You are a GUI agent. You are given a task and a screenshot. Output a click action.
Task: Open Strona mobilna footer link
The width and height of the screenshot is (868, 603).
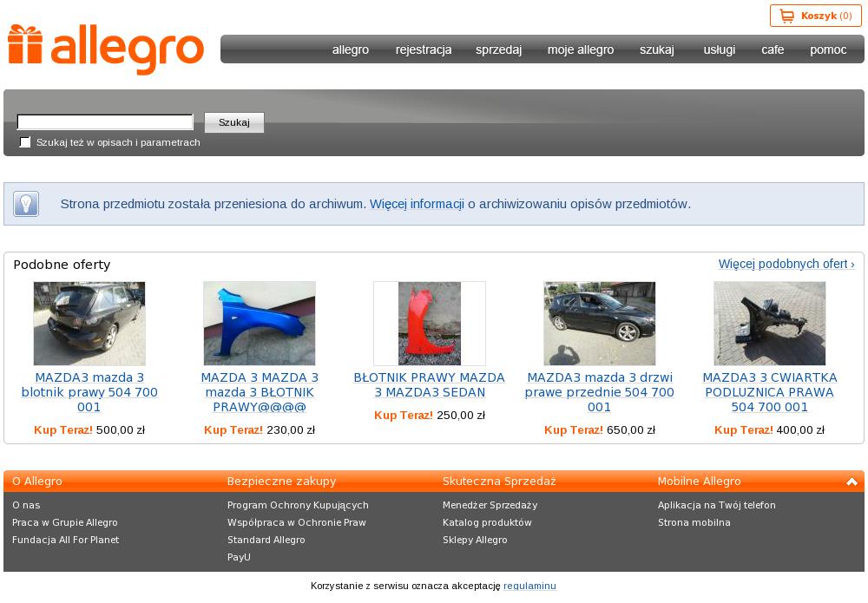coord(694,522)
